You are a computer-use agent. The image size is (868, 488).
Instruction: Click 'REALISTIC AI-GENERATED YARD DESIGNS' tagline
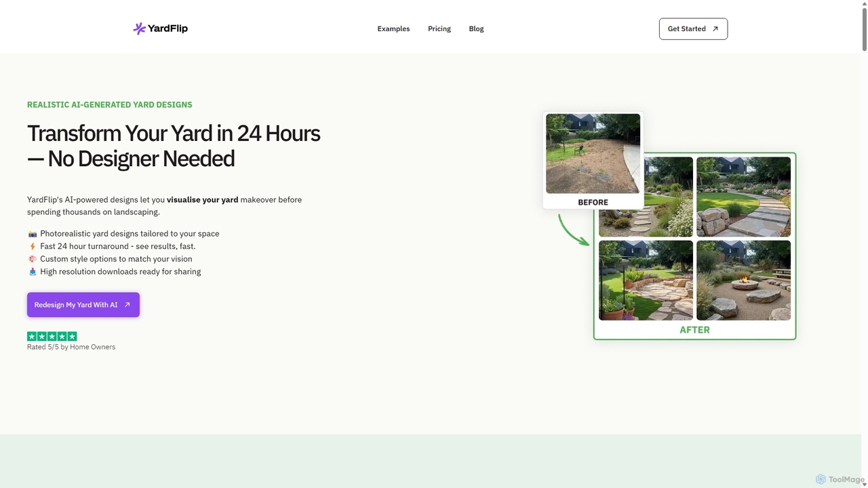pyautogui.click(x=110, y=104)
